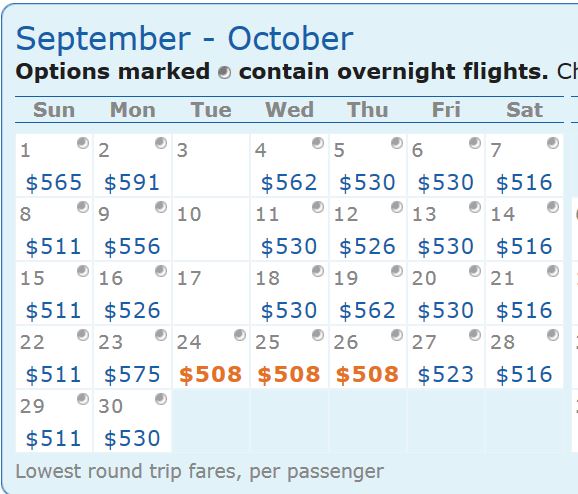Image resolution: width=578 pixels, height=494 pixels.
Task: Click overnight icon on September 30
Action: (161, 399)
